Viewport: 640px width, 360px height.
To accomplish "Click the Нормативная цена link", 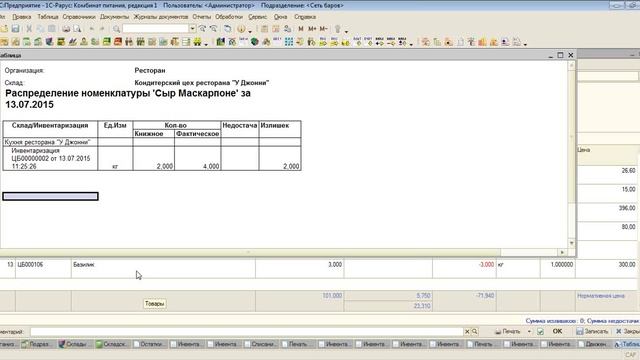I will [x=600, y=296].
